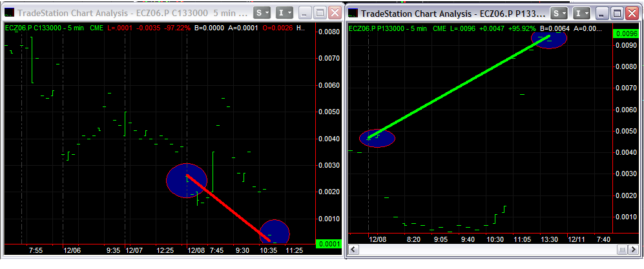This screenshot has width=644, height=269.
Task: Click the green 0.0001 last-price marker
Action: click(329, 244)
